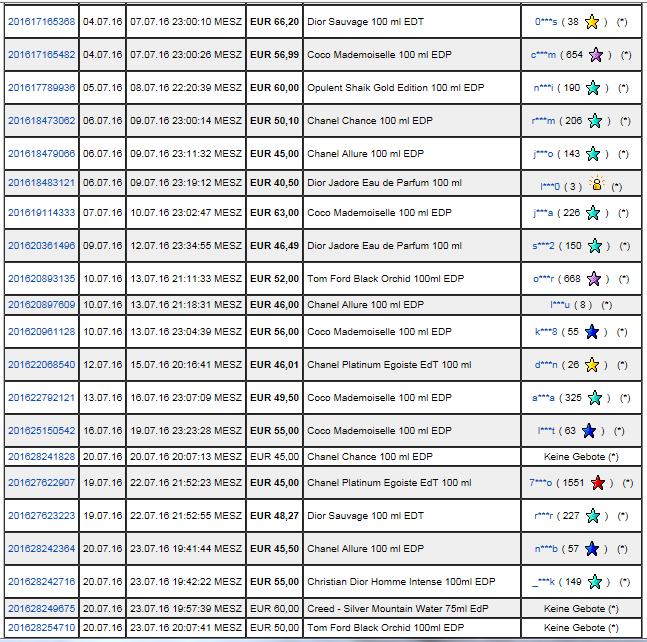This screenshot has width=647, height=642.
Task: Open item 201618479066
Action: [x=42, y=153]
